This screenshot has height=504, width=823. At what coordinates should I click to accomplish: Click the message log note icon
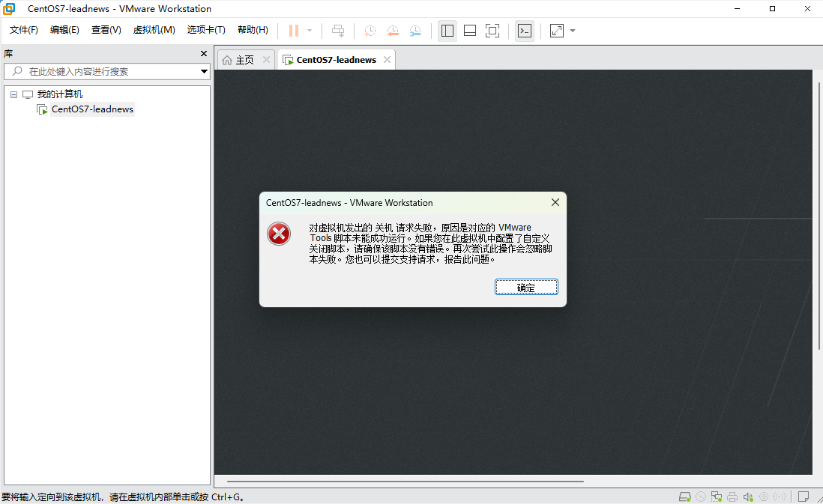point(803,496)
